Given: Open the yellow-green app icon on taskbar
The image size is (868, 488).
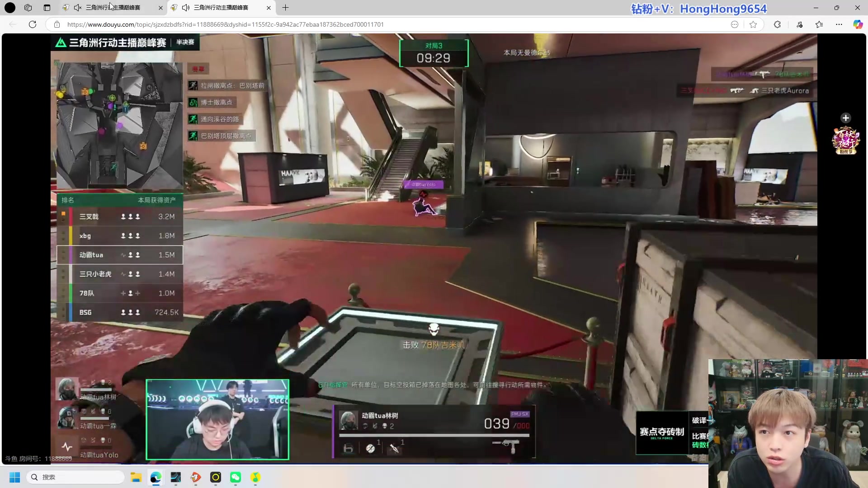Looking at the screenshot, I should 255,477.
